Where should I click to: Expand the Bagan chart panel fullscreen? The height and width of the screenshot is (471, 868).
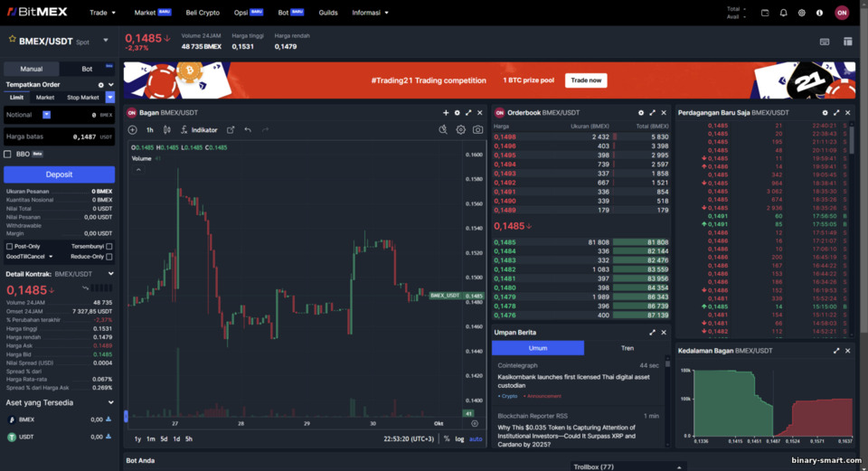(468, 113)
